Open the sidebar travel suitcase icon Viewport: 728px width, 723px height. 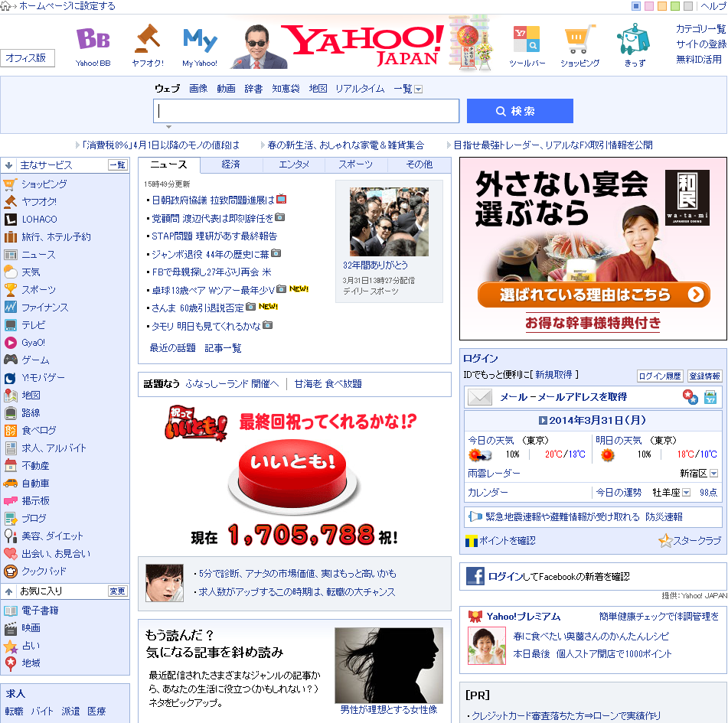tap(10, 237)
